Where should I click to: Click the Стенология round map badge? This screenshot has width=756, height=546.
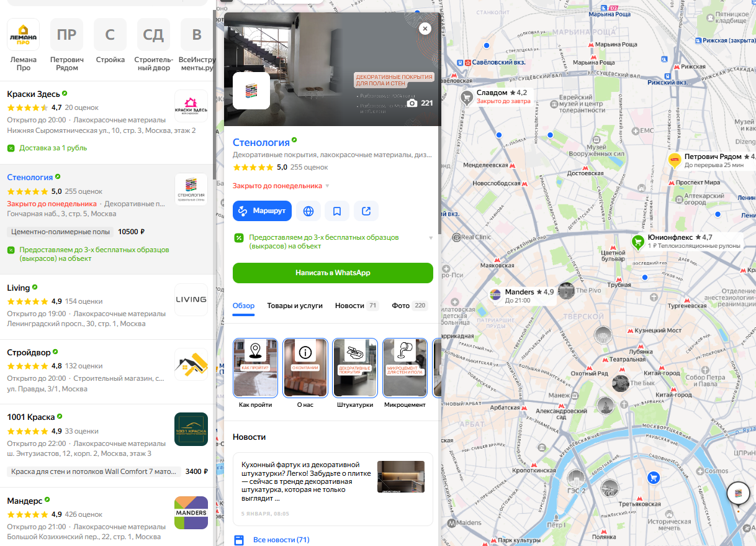tap(738, 494)
